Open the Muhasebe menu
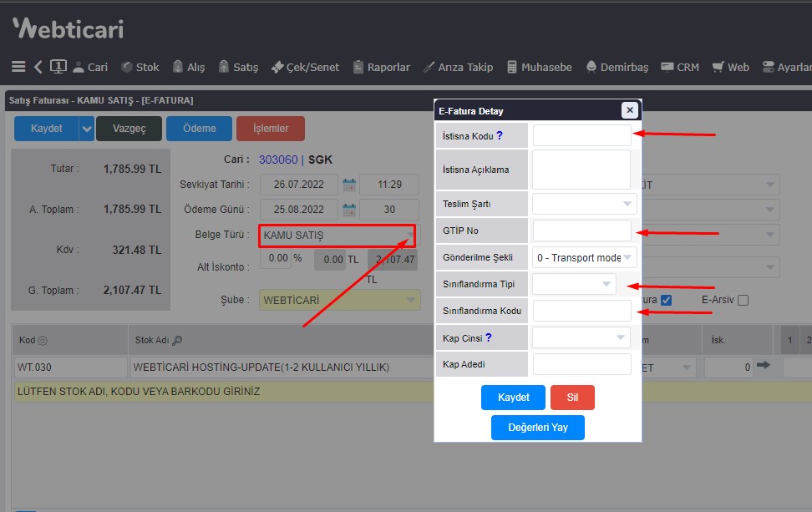Image resolution: width=812 pixels, height=512 pixels. click(x=539, y=67)
